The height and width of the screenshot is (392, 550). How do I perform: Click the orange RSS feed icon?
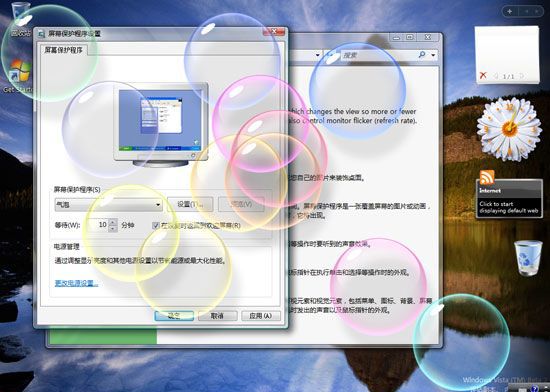(x=487, y=177)
